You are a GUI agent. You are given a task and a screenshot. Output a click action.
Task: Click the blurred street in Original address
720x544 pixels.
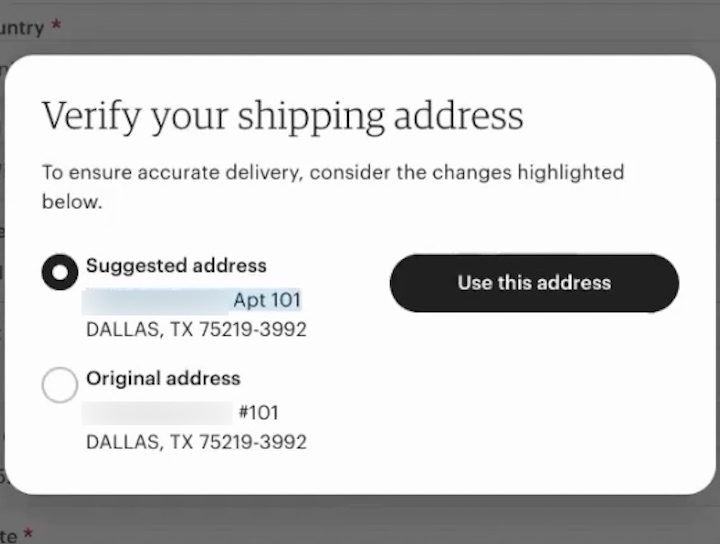pos(158,412)
